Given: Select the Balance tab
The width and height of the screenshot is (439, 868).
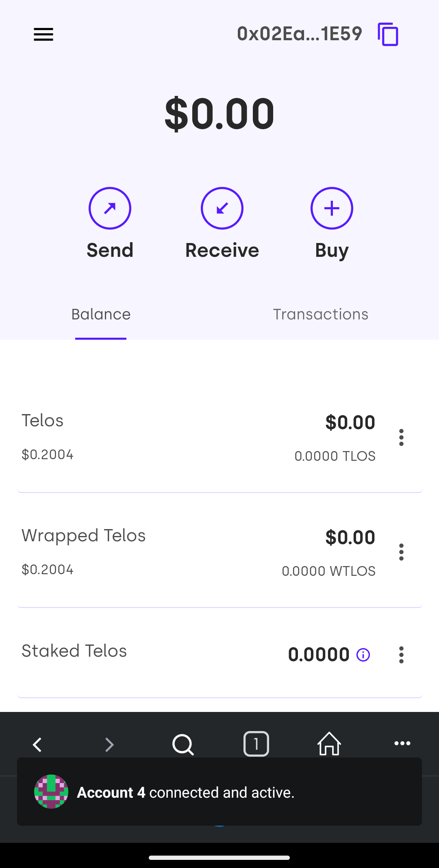Looking at the screenshot, I should pos(101,315).
